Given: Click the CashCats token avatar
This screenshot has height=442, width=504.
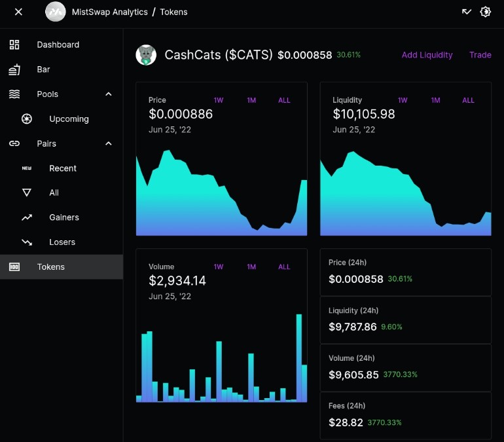Looking at the screenshot, I should coord(146,55).
